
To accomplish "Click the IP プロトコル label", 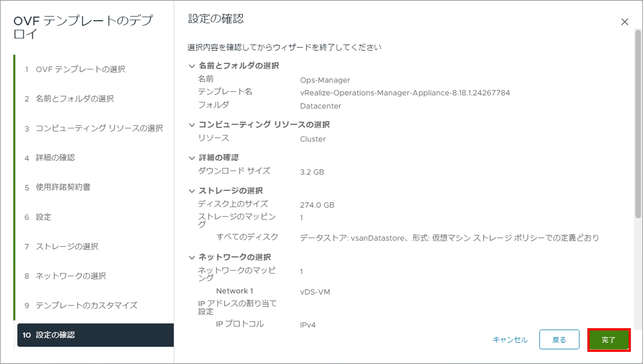I will [x=240, y=324].
